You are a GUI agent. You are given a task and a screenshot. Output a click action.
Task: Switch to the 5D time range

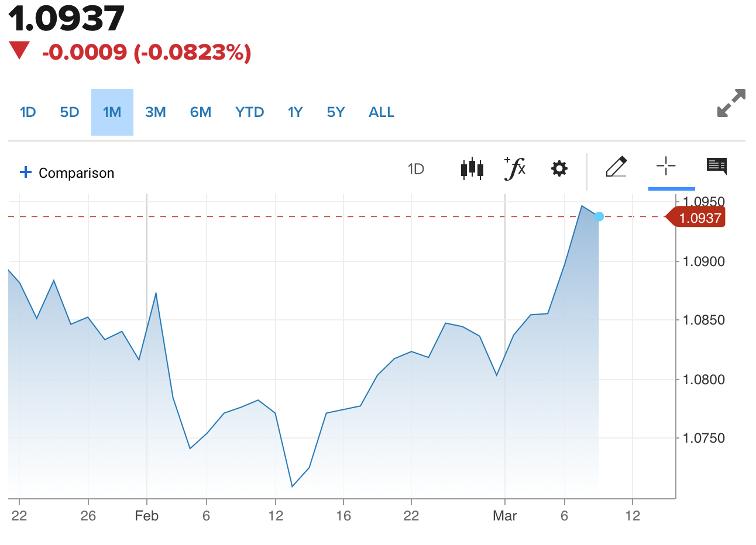tap(70, 112)
